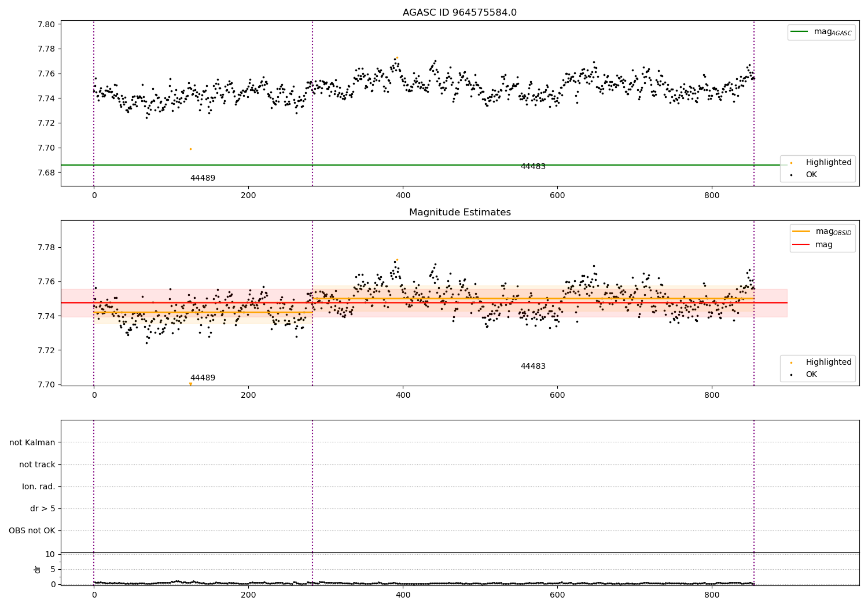Click 'Highlighted' legend entry in the middle plot
The width and height of the screenshot is (868, 608).
pos(821,362)
